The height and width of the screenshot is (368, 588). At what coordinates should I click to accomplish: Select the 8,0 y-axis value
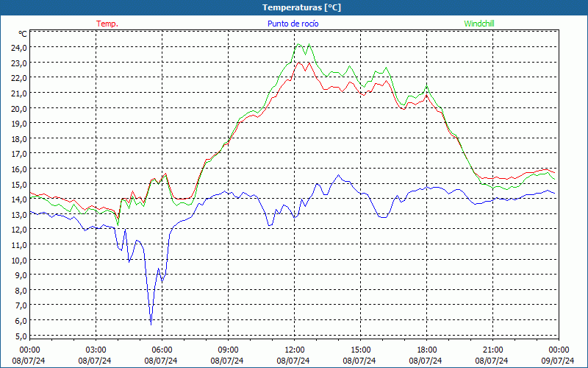click(x=21, y=291)
